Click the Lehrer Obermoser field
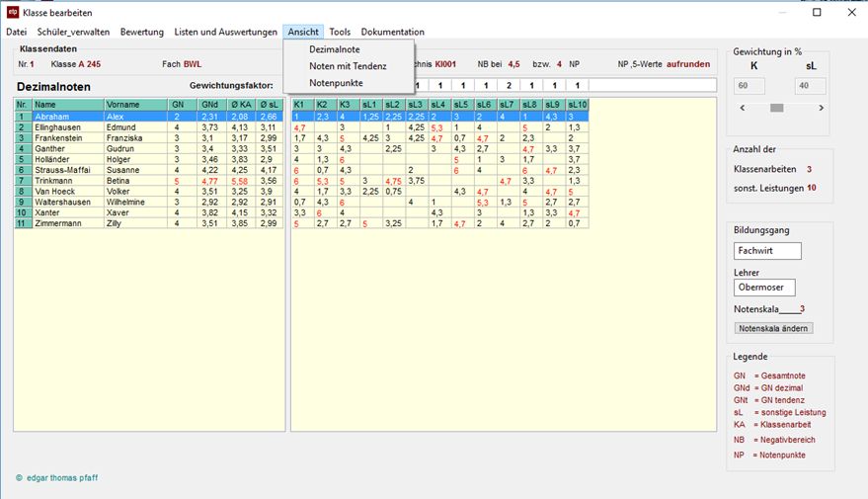The height and width of the screenshot is (499, 868). click(x=764, y=288)
